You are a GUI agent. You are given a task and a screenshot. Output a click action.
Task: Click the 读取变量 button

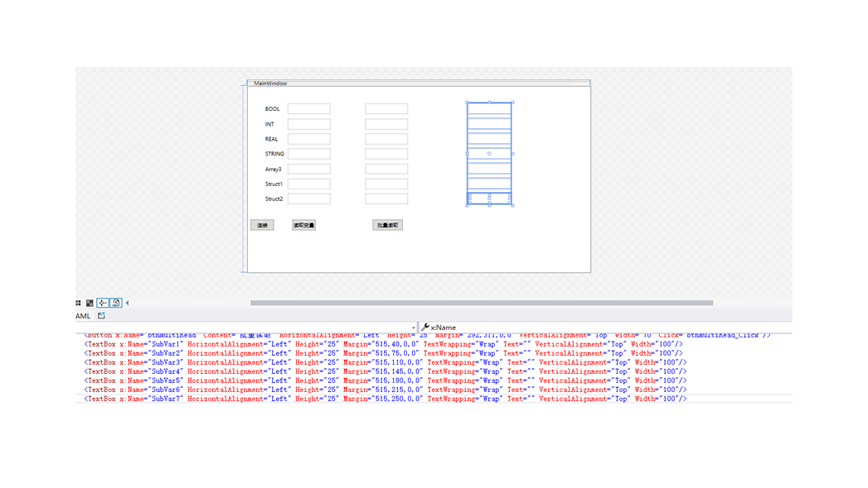[x=304, y=225]
